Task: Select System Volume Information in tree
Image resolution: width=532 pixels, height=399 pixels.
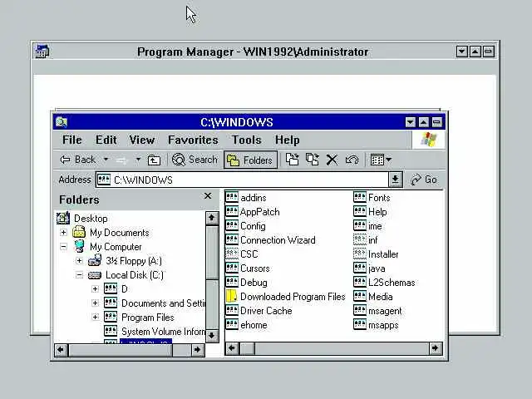Action: [x=163, y=332]
